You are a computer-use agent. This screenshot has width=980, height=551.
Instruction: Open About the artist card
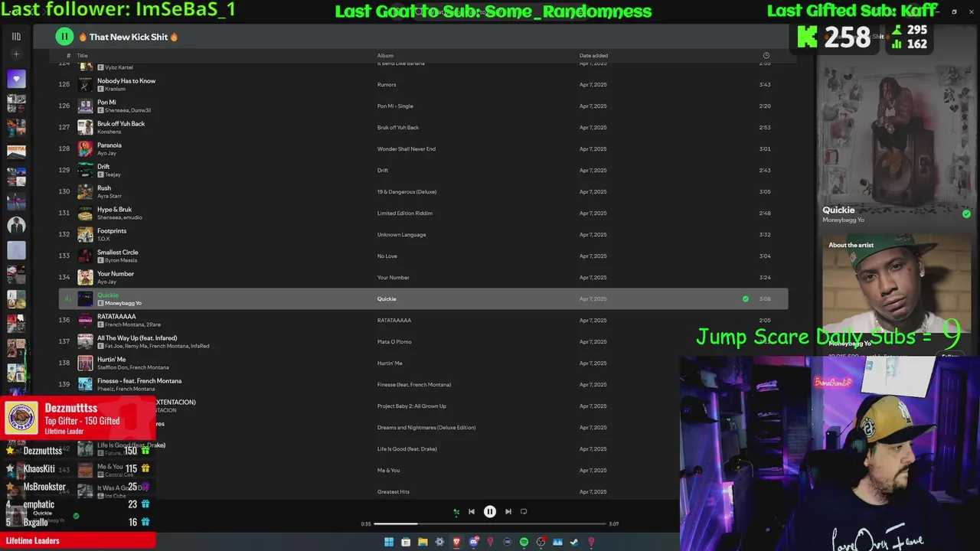(897, 296)
